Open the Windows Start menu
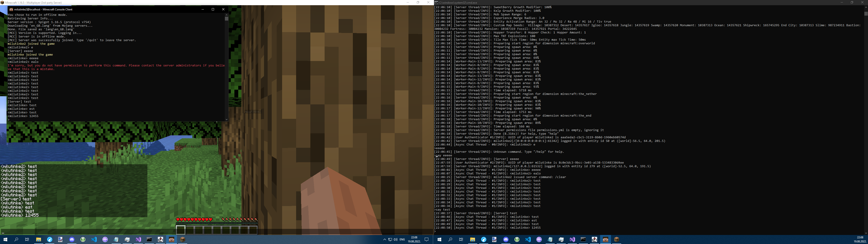 tap(439, 240)
